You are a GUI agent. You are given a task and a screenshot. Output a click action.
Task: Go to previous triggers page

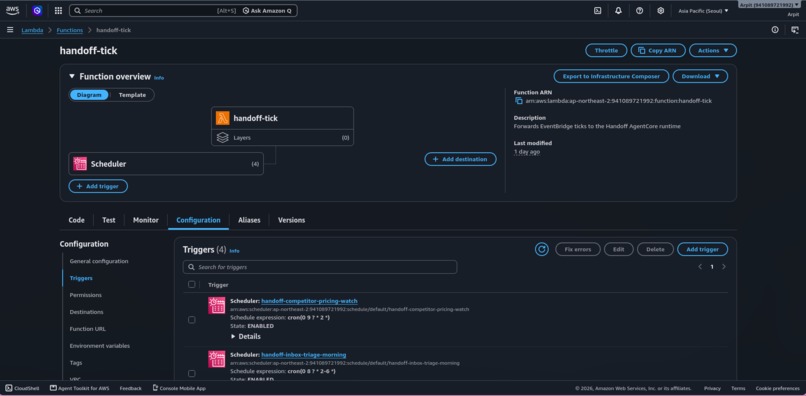(x=700, y=267)
